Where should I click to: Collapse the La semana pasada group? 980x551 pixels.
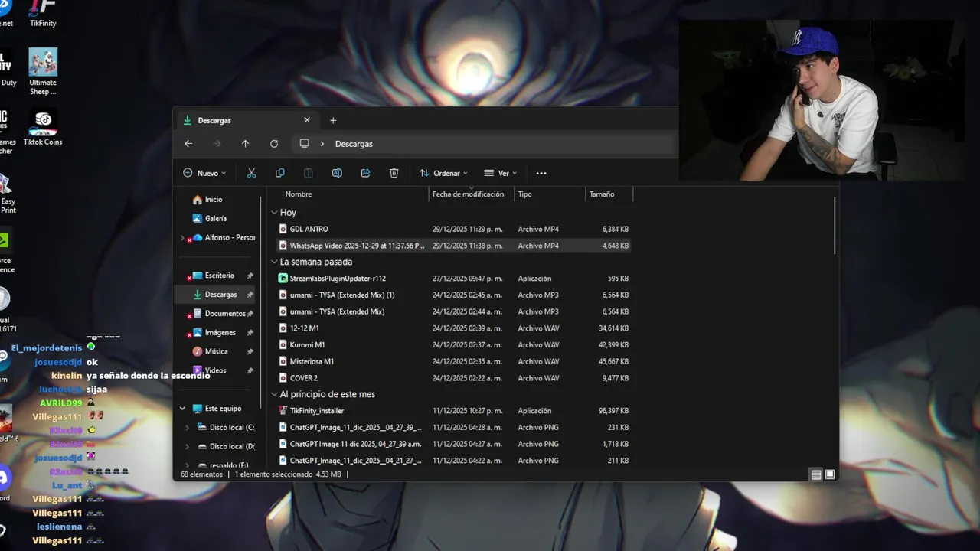[x=274, y=262]
